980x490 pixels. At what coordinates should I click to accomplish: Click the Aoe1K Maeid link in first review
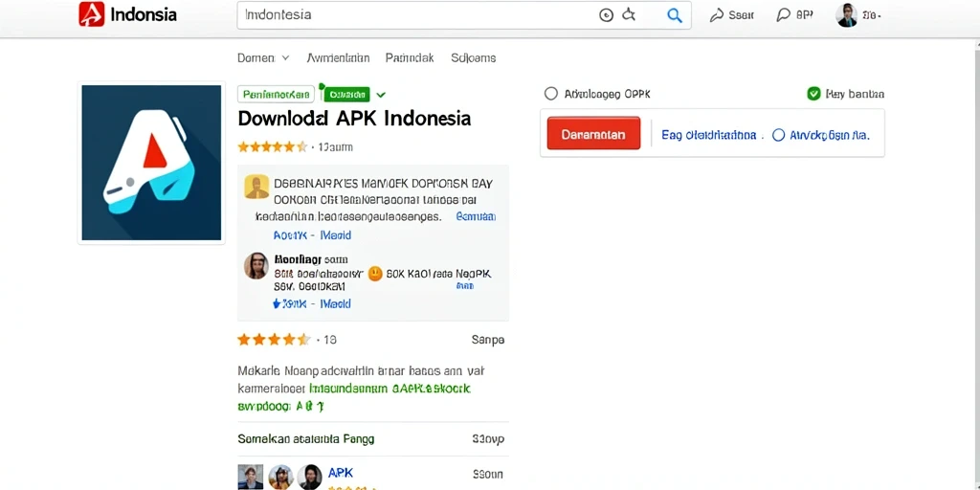(x=312, y=235)
